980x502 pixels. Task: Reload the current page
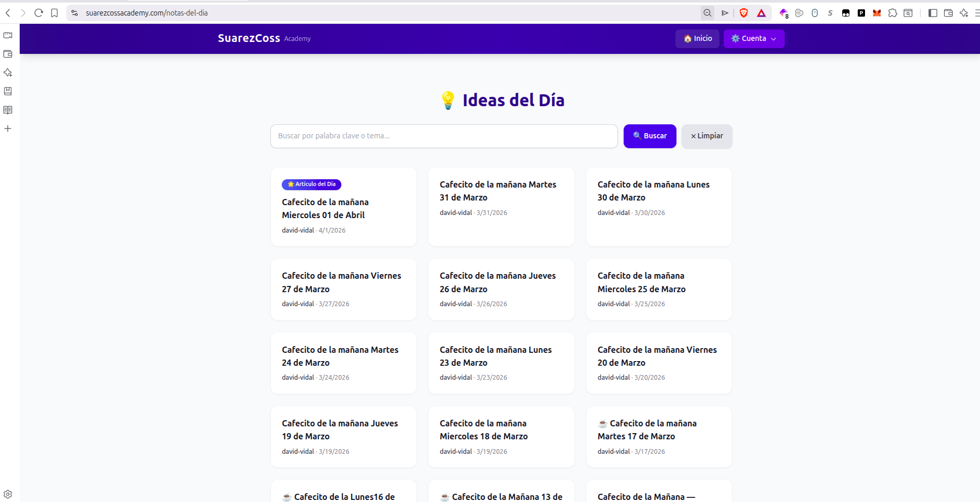[x=38, y=13]
